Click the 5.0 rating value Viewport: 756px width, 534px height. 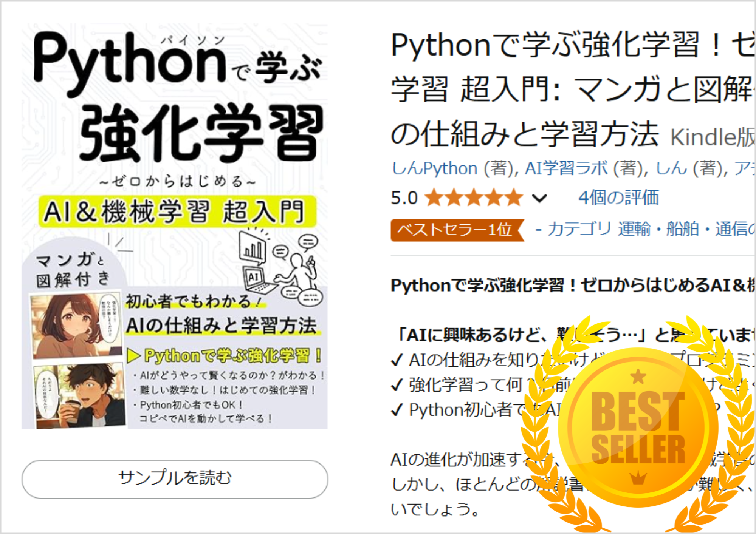pyautogui.click(x=404, y=198)
